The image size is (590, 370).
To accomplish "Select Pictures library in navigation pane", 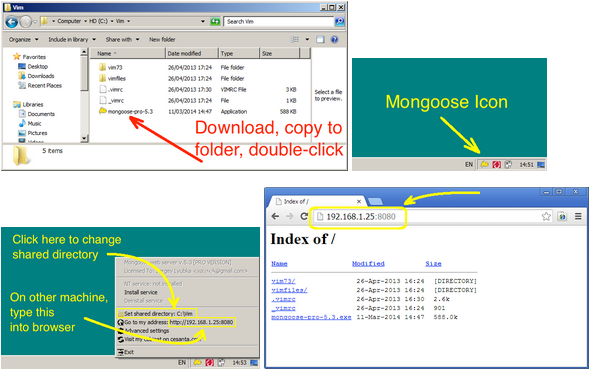I will tap(33, 133).
